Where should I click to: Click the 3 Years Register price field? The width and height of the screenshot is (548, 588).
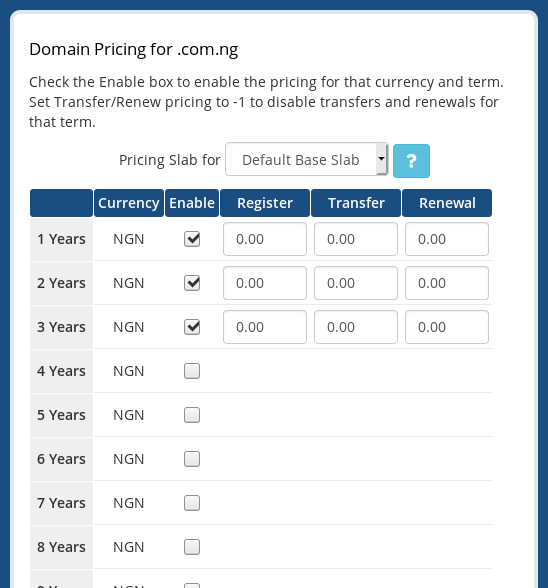tap(265, 327)
